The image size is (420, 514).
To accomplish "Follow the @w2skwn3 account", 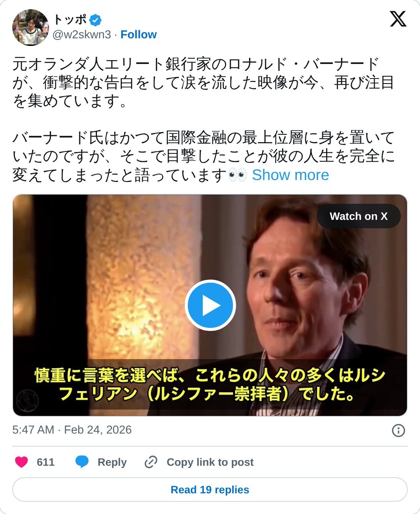I will [138, 34].
